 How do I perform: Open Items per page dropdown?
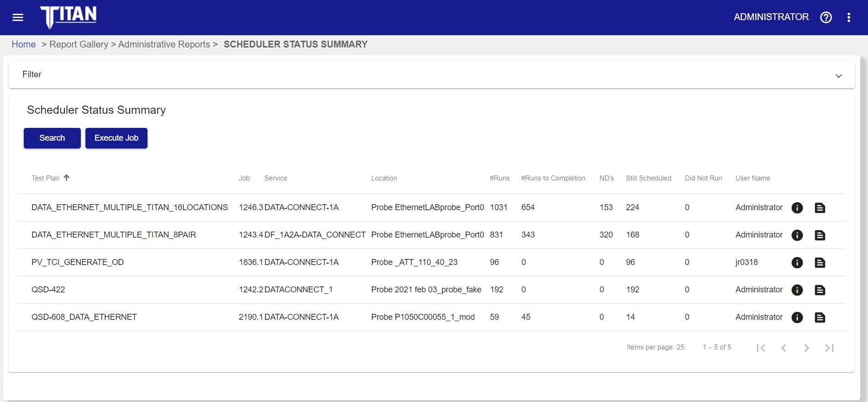tap(680, 347)
